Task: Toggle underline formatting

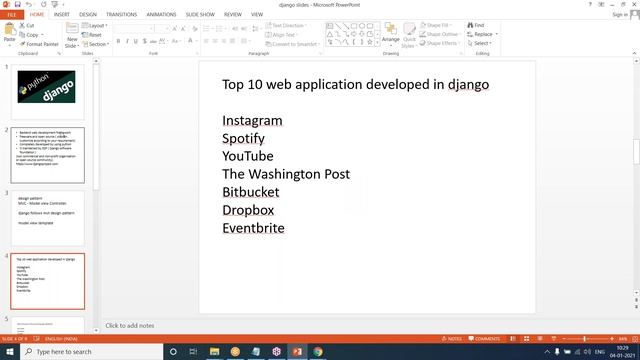Action: [136, 41]
